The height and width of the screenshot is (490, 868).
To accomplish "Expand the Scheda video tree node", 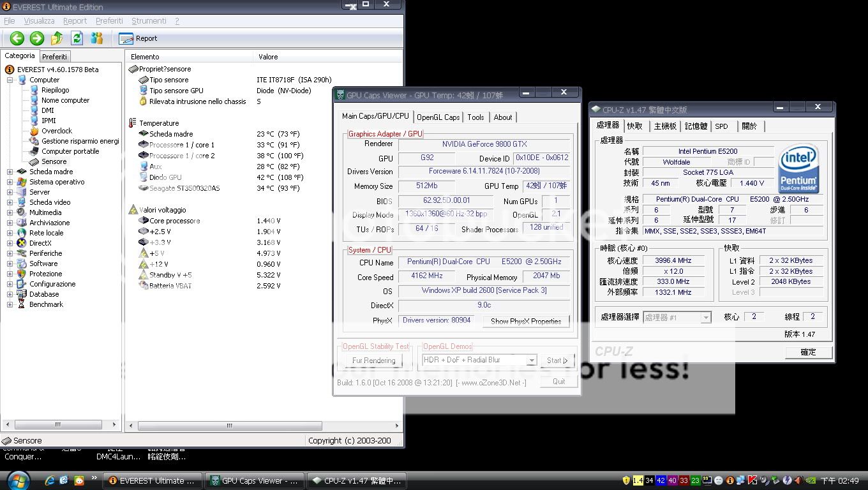I will (x=10, y=202).
